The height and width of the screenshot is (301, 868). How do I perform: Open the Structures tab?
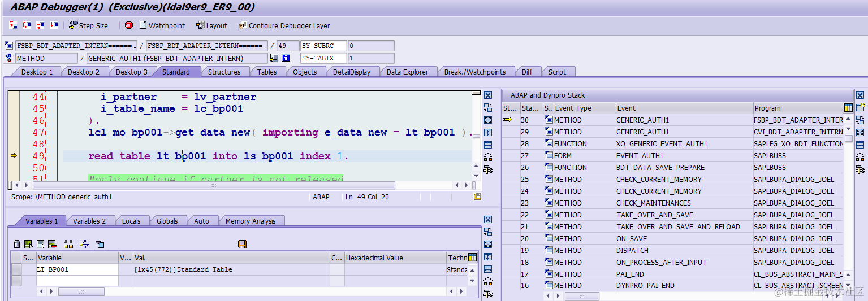224,72
